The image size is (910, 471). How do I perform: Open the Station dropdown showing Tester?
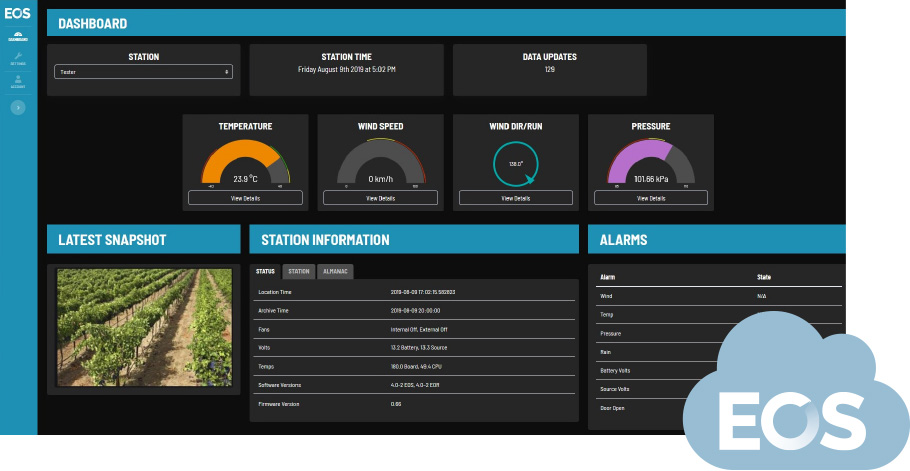144,72
